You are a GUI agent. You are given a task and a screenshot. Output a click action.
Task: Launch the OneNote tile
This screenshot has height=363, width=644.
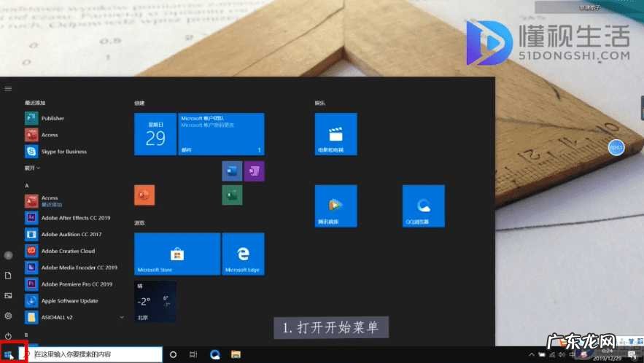255,171
